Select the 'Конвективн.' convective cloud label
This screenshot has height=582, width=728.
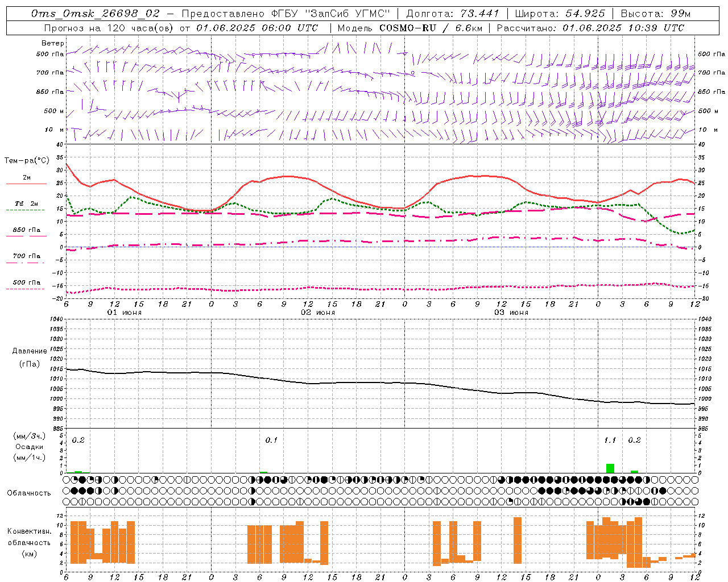tap(29, 531)
